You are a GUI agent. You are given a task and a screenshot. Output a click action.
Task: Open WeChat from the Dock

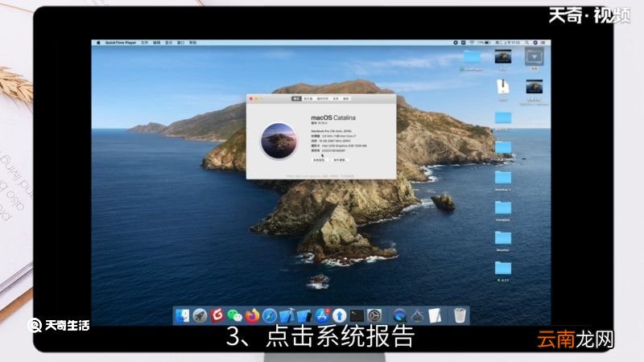click(x=234, y=315)
